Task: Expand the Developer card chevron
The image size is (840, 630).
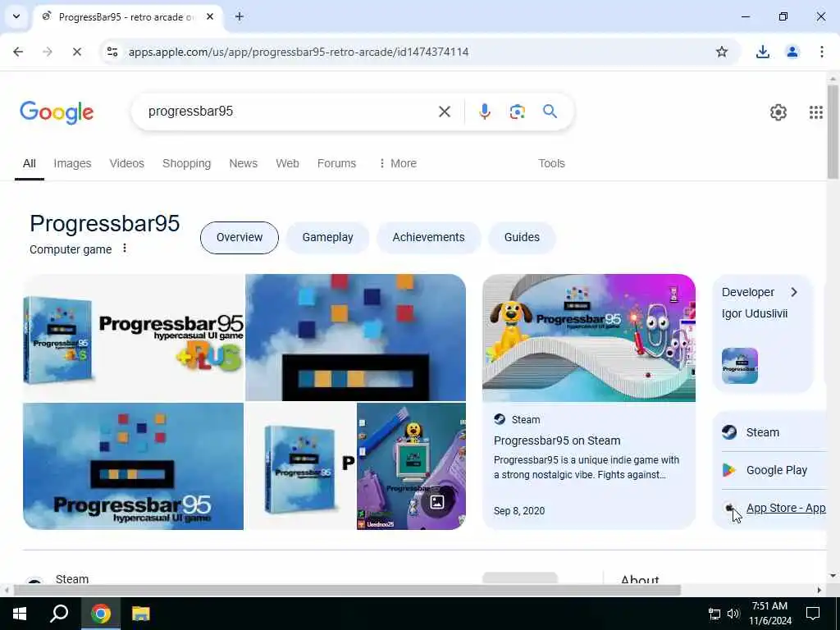Action: point(794,292)
